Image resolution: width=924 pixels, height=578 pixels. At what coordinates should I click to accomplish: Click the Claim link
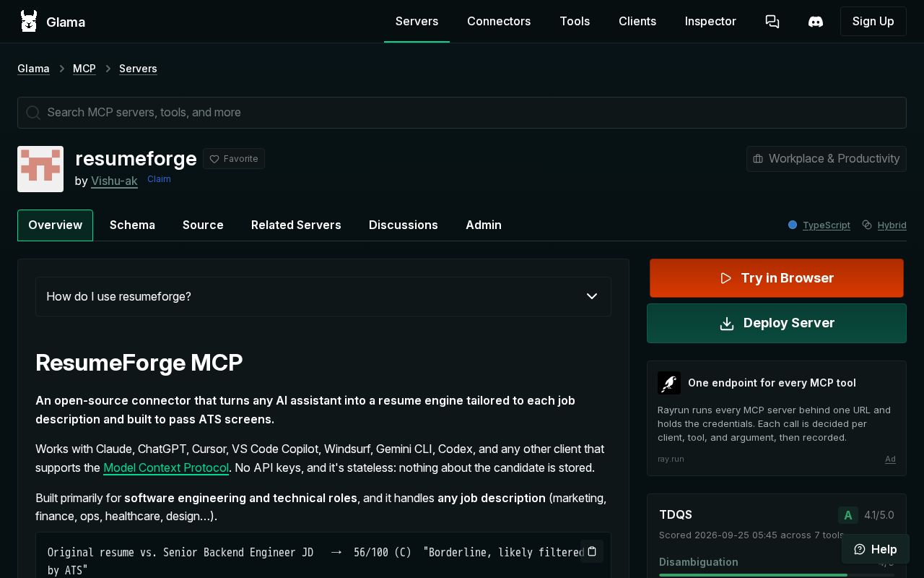[159, 179]
